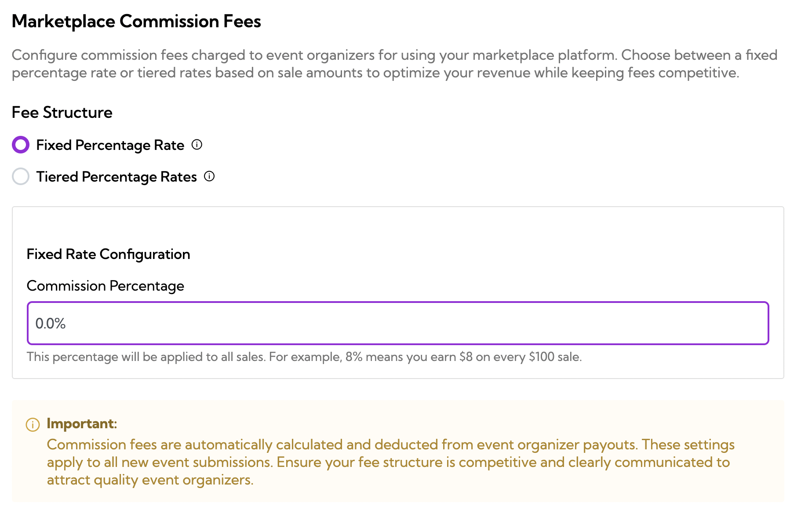Viewport: 801px width, 532px height.
Task: Click the info circle after Fixed Percentage Rate label
Action: 197,145
